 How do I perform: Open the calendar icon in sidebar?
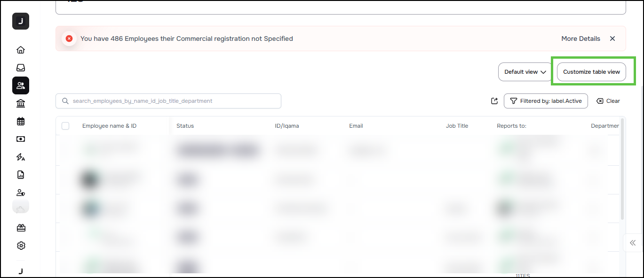coord(21,121)
